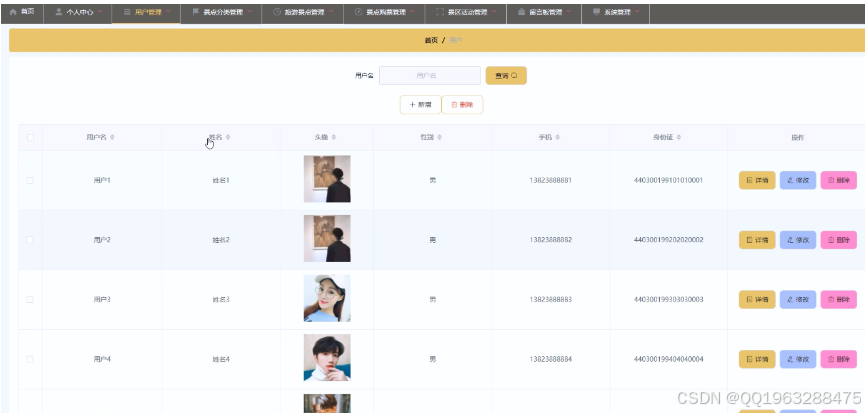
Task: Click ID number 440300199202020002
Action: pyautogui.click(x=669, y=240)
